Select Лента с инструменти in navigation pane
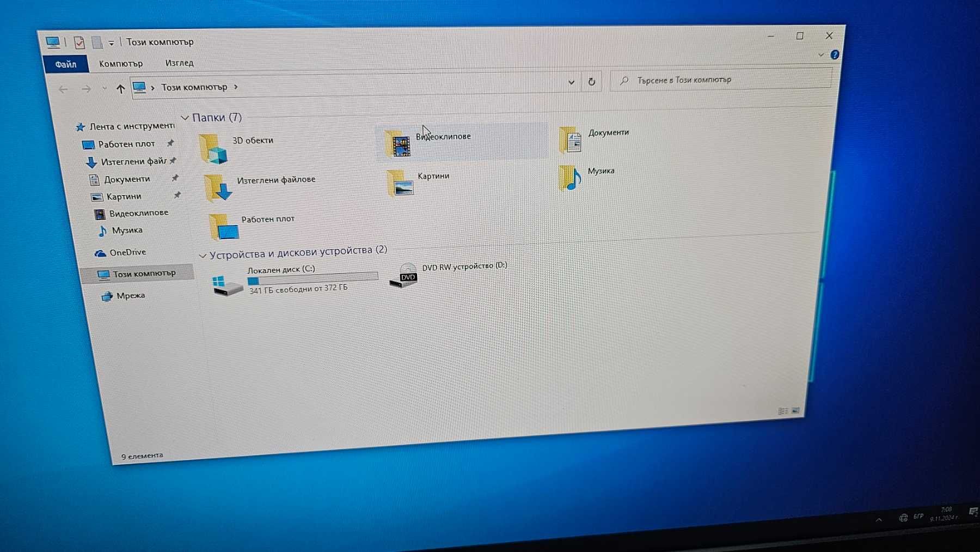 [125, 126]
